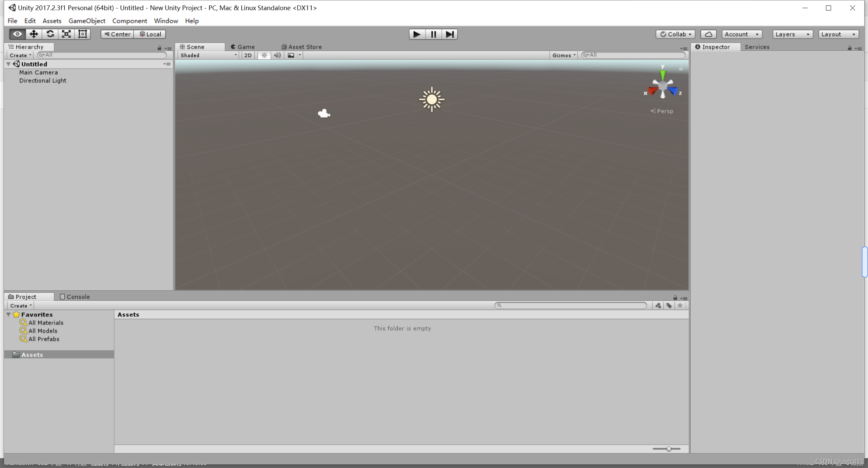Mute scene audio speaker toggle
This screenshot has width=868, height=468.
[x=277, y=55]
